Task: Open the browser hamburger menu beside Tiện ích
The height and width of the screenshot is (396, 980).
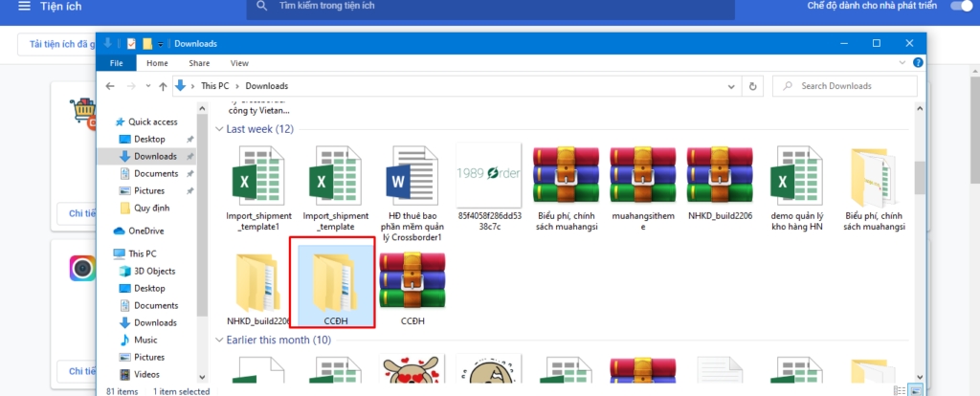Action: click(24, 8)
